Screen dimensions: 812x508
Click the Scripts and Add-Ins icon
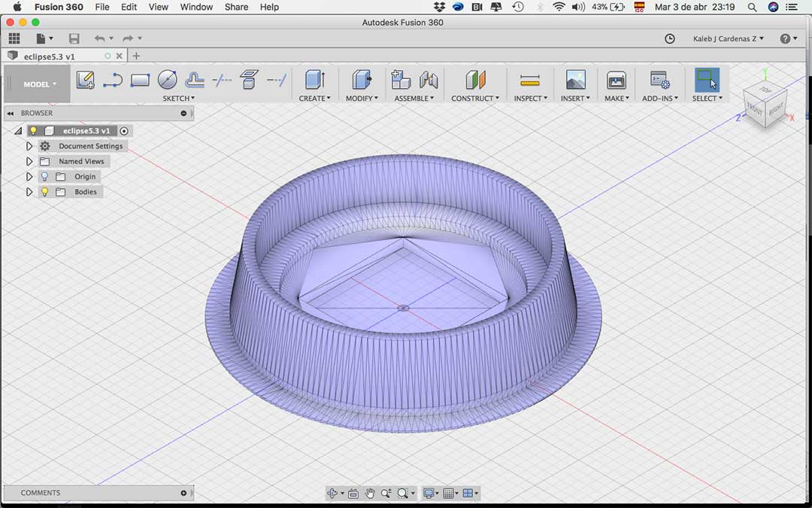(660, 80)
